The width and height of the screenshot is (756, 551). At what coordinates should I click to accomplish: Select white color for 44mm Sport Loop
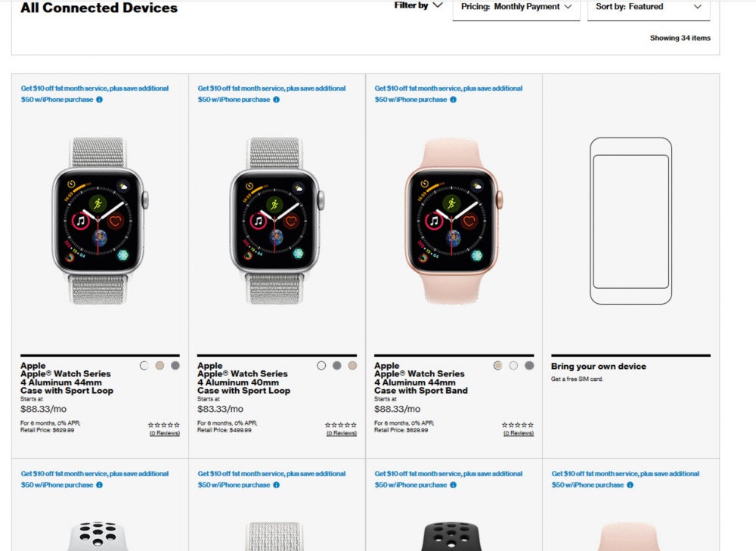pyautogui.click(x=144, y=365)
